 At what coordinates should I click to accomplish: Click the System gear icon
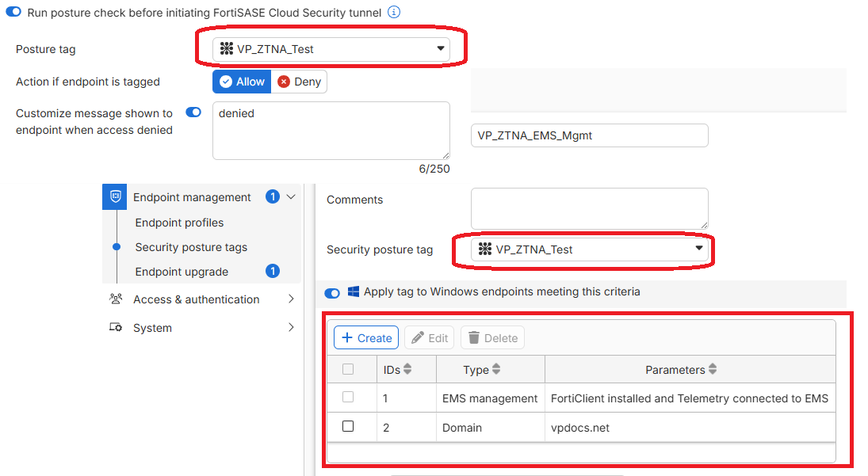(x=116, y=327)
